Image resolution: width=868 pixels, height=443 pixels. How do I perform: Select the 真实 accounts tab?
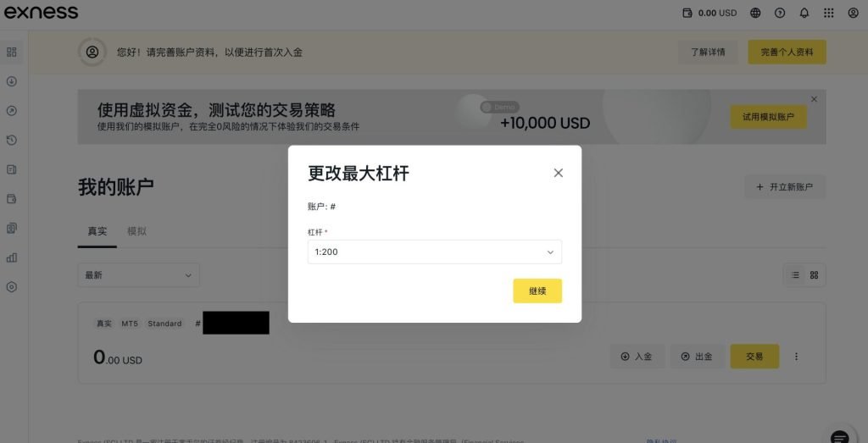(x=97, y=231)
